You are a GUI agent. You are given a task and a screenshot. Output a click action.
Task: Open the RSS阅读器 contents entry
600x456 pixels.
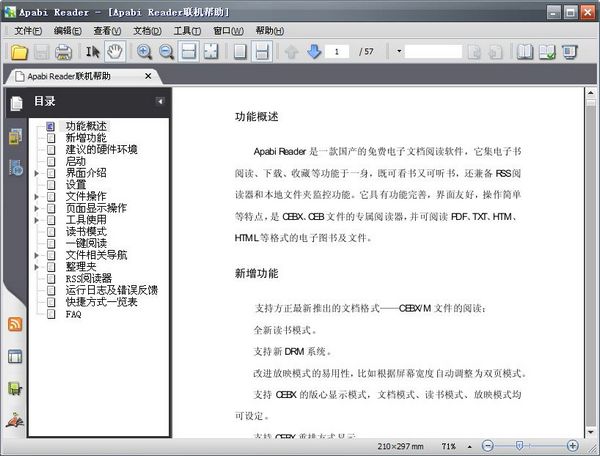click(x=88, y=278)
